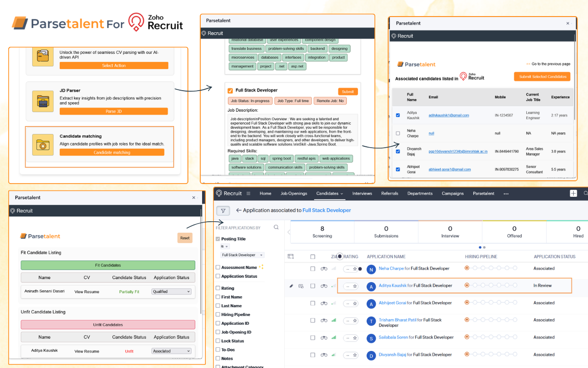Open the 'is' operator dropdown under Posting Title
Viewport: 588px width, 368px height.
point(225,247)
